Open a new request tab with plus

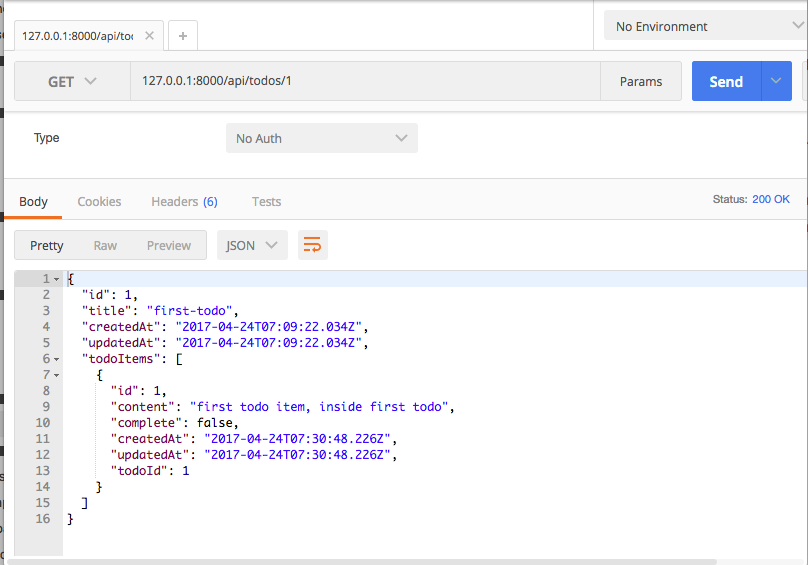(183, 36)
